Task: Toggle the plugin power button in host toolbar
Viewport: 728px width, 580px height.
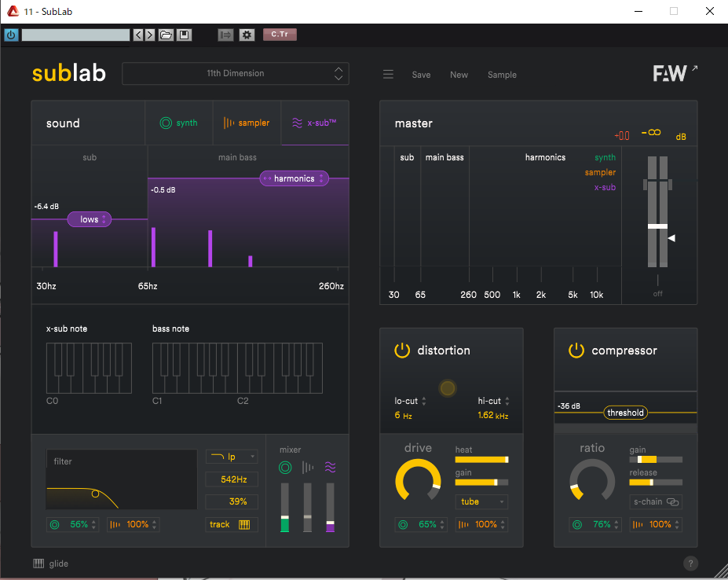Action: point(11,35)
